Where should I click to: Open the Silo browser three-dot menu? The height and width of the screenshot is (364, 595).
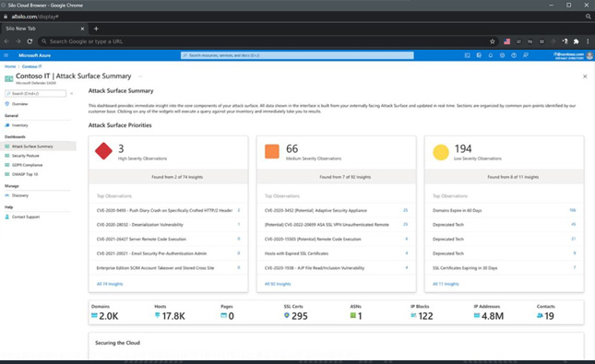pyautogui.click(x=588, y=41)
